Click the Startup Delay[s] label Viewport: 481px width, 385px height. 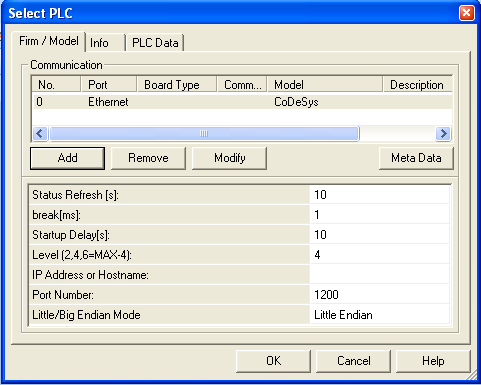[x=71, y=235]
